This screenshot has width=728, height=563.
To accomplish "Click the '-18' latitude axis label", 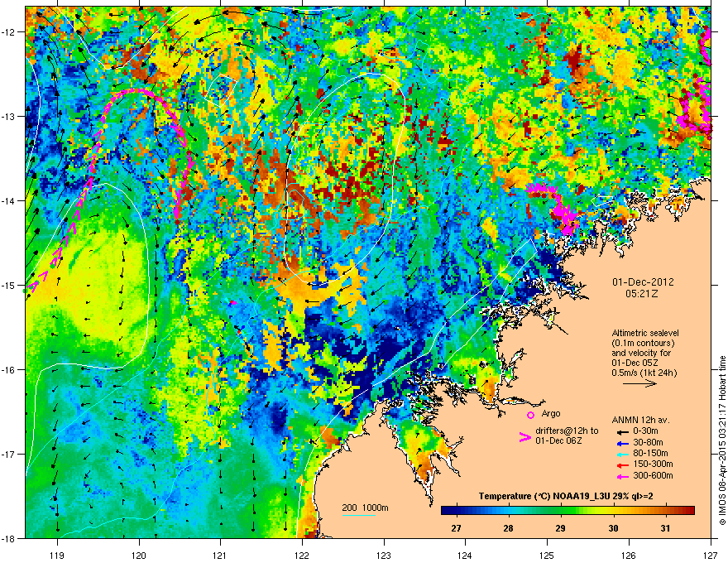I will [x=9, y=538].
